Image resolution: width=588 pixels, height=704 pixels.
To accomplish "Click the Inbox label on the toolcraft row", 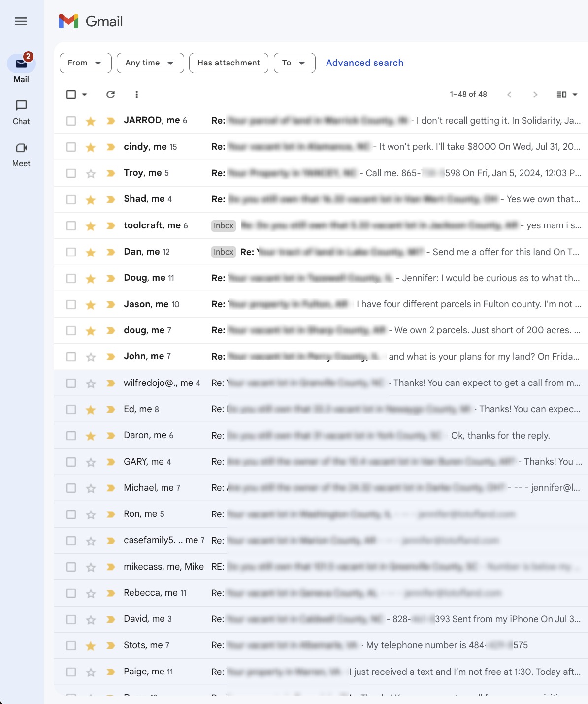I will point(224,225).
